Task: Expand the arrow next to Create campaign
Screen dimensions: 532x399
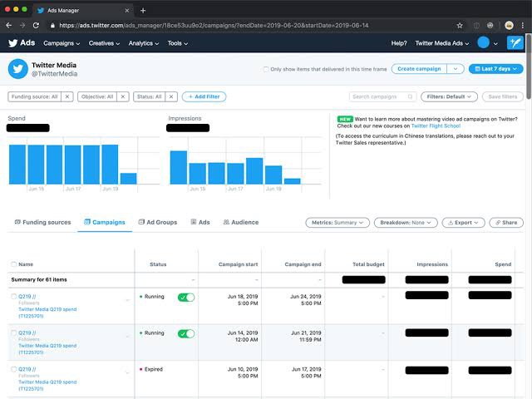Action: click(456, 69)
